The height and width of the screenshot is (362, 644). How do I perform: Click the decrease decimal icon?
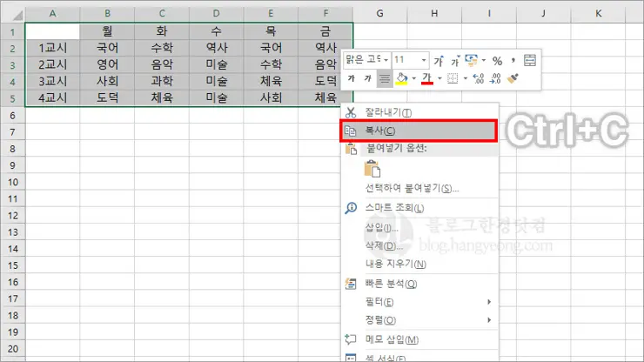[x=495, y=78]
